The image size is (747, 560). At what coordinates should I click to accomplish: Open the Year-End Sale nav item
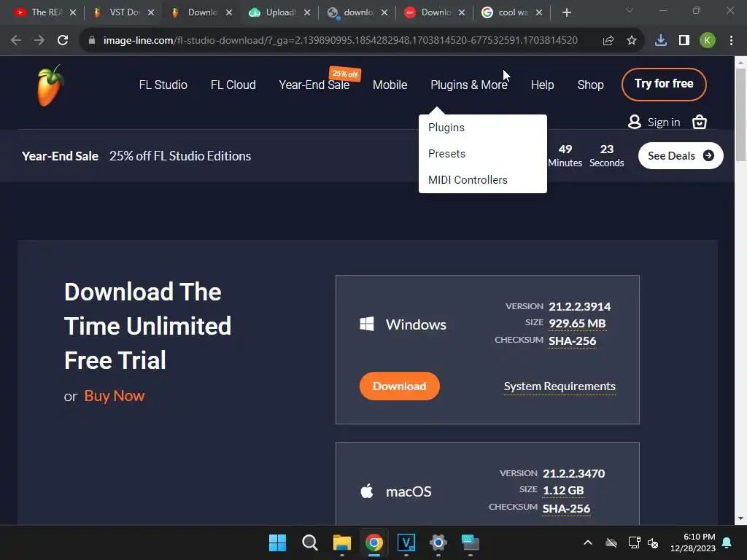click(x=314, y=85)
